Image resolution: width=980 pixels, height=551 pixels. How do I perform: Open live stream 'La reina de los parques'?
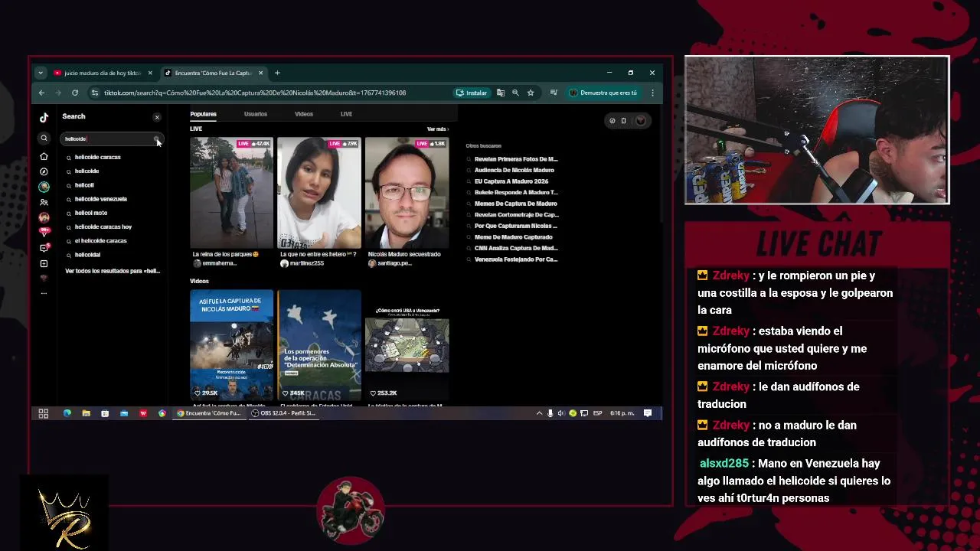(231, 193)
